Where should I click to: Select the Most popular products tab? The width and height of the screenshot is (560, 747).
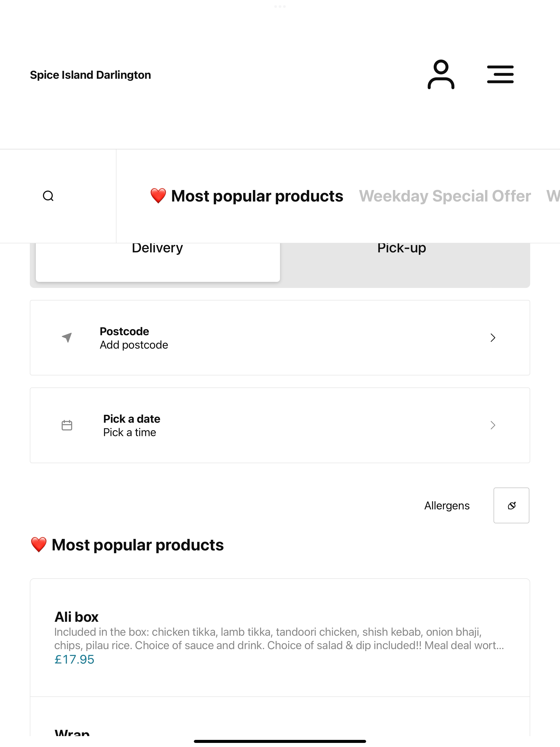[x=247, y=196]
